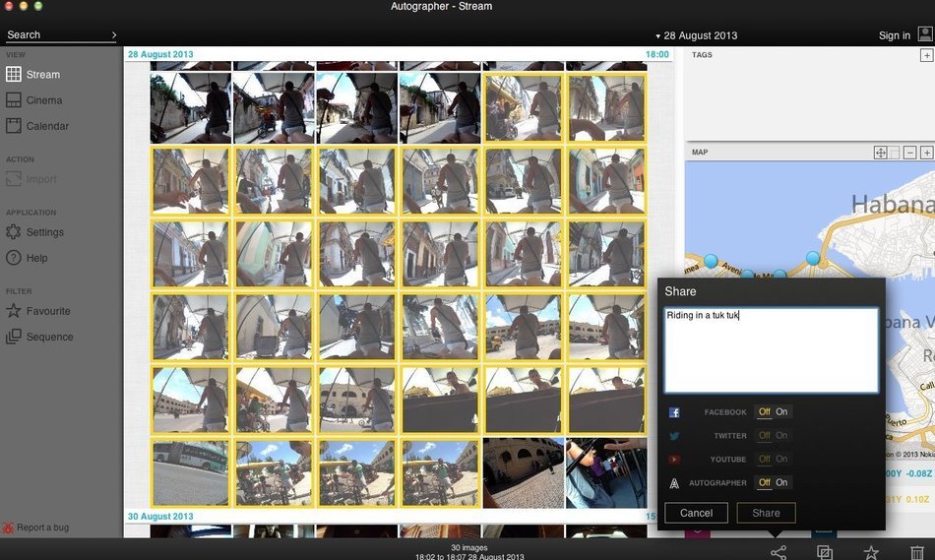Switch to Cinema view

click(33, 100)
